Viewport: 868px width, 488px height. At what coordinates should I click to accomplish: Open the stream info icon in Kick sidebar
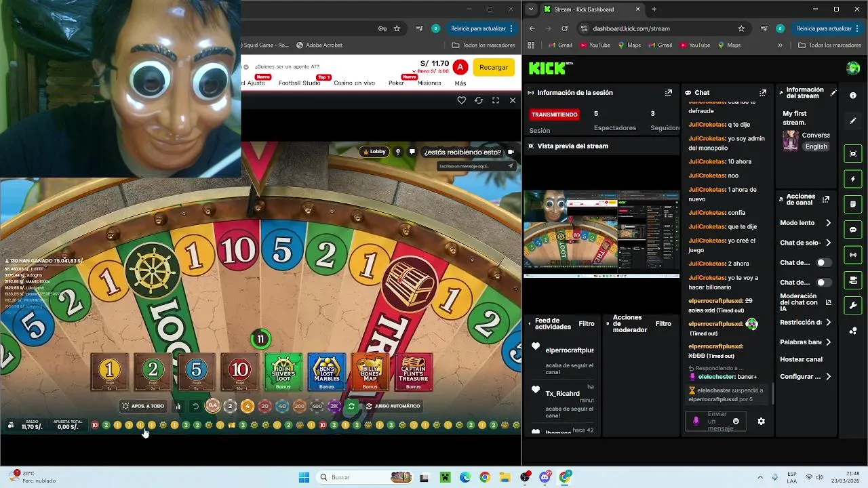[x=853, y=96]
